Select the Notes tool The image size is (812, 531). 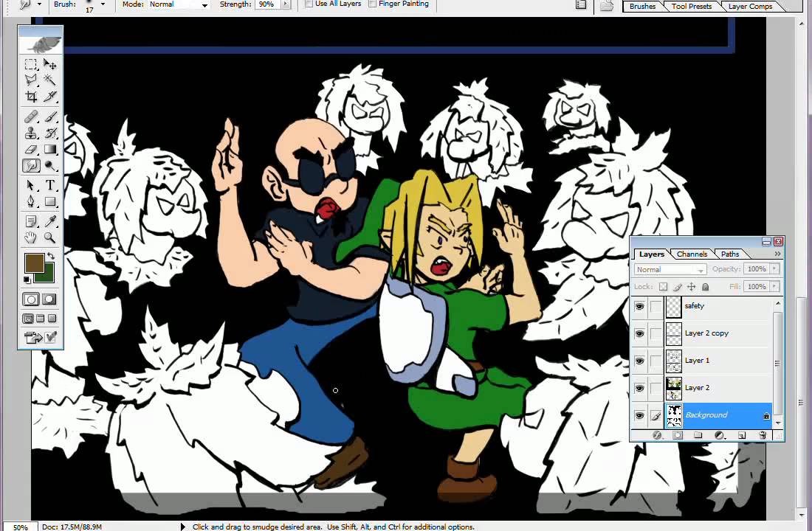tap(31, 221)
